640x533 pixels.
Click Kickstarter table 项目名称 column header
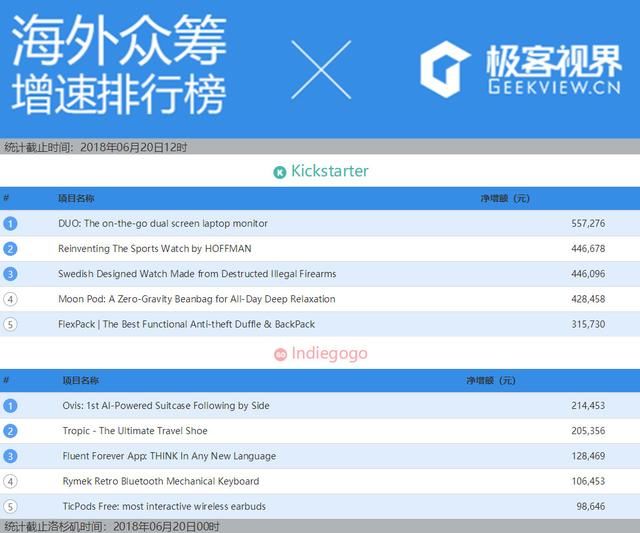76,198
